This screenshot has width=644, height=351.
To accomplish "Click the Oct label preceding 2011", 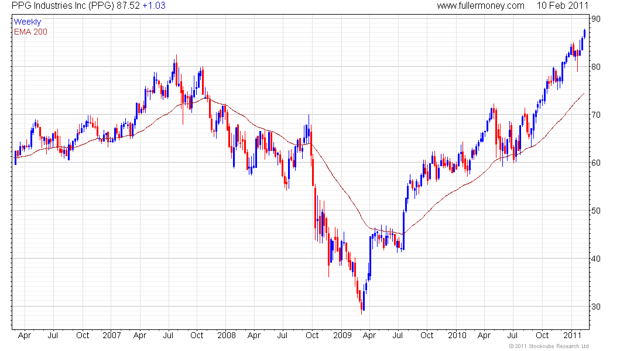I will 542,335.
